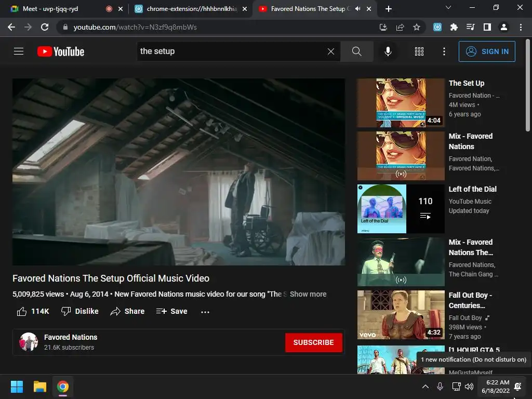Open a new tab
This screenshot has height=399, width=532.
pyautogui.click(x=389, y=9)
